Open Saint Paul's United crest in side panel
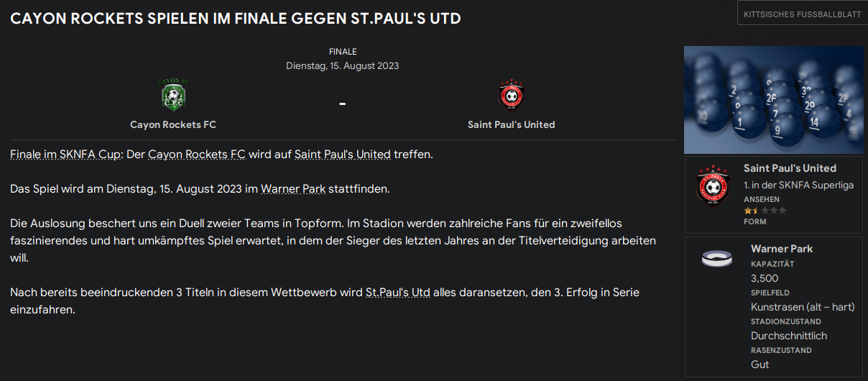The image size is (868, 381). tap(713, 186)
